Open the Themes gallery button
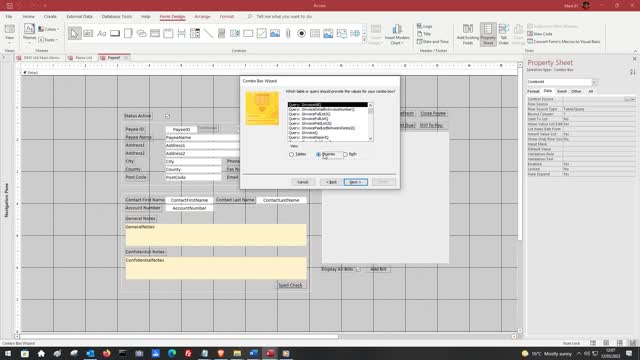 [x=29, y=33]
